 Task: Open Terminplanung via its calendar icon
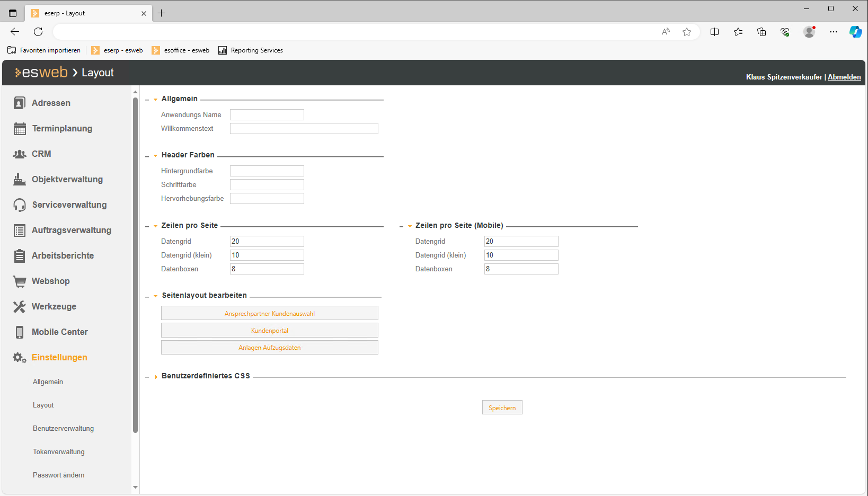[20, 129]
